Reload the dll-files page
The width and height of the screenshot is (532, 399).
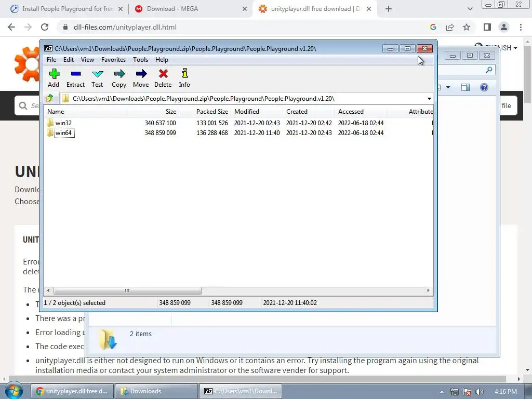45,27
